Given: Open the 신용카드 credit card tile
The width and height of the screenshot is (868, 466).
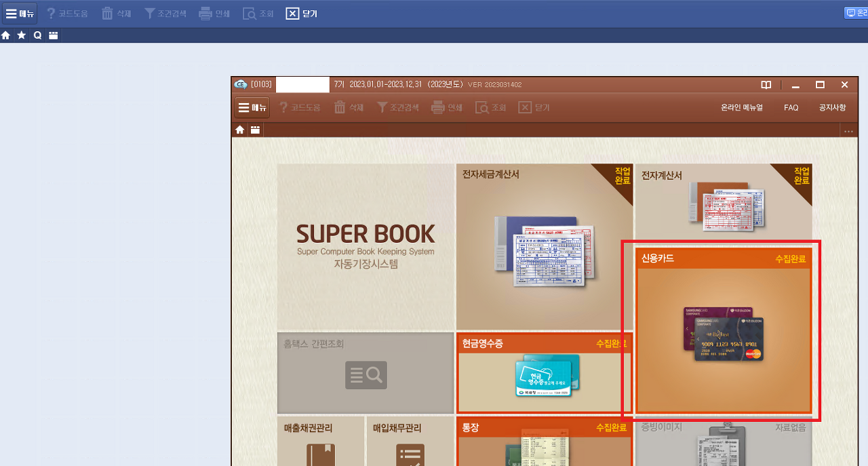Looking at the screenshot, I should point(724,332).
